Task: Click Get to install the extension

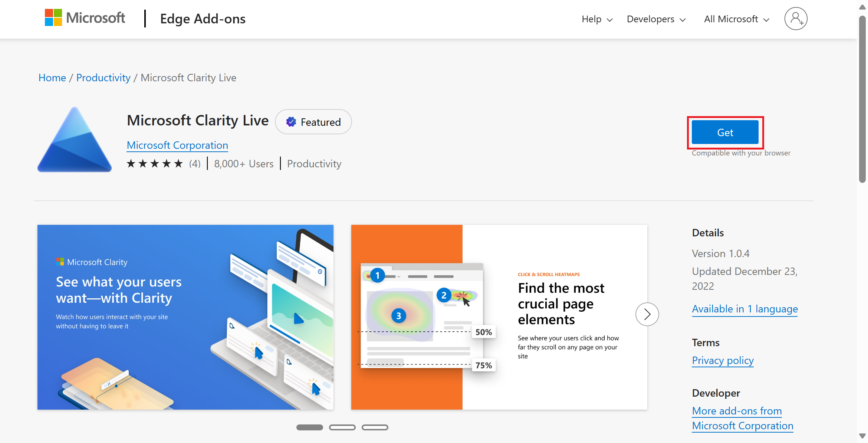Action: pyautogui.click(x=725, y=132)
